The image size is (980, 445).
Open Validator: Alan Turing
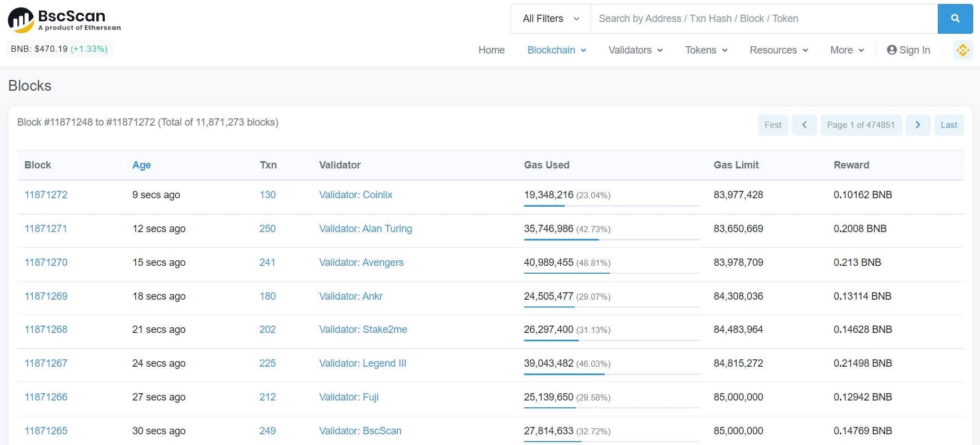coord(366,229)
